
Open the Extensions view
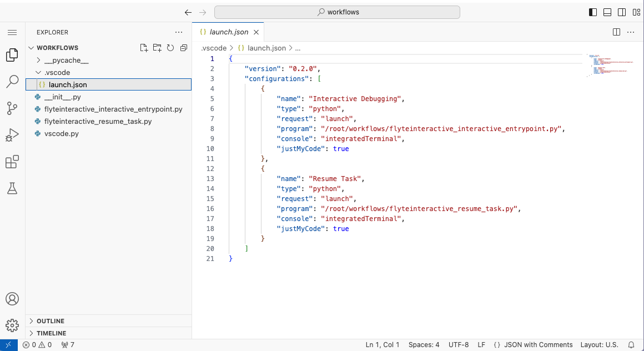[12, 162]
